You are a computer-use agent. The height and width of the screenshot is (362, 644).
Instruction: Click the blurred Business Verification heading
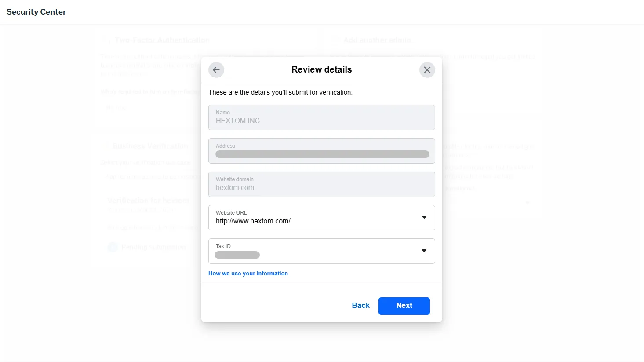pos(150,146)
